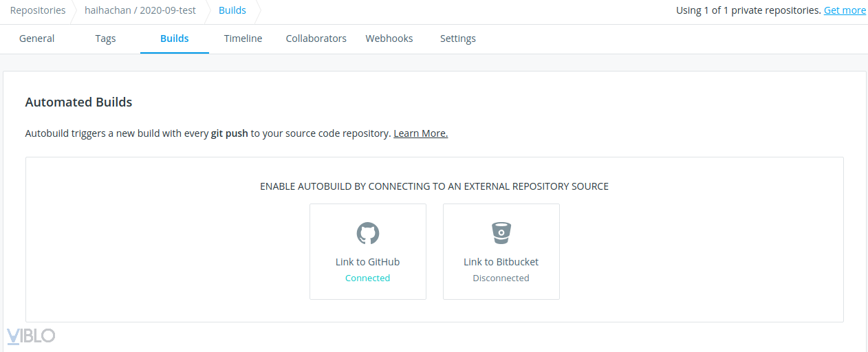This screenshot has height=352, width=868.
Task: Open the General tab
Action: [x=37, y=38]
